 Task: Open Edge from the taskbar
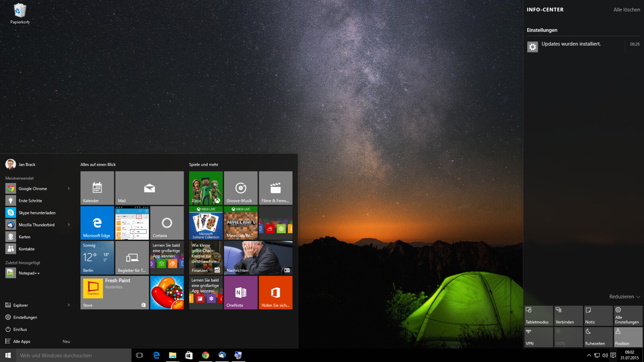tap(156, 355)
